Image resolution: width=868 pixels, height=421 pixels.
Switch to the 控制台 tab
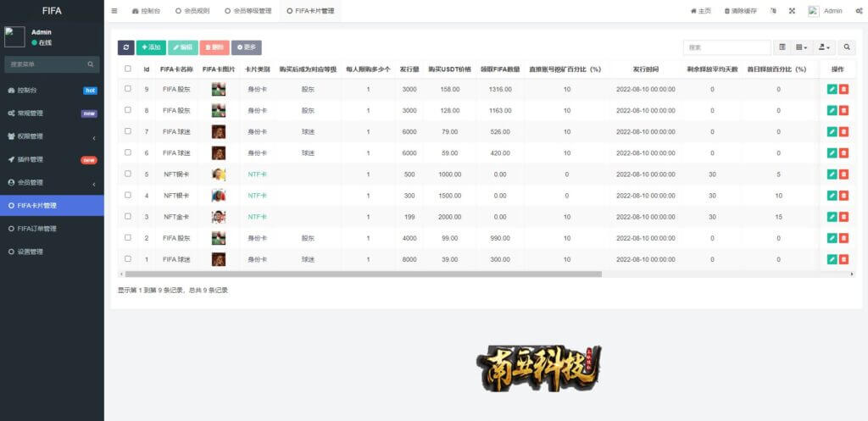click(146, 11)
